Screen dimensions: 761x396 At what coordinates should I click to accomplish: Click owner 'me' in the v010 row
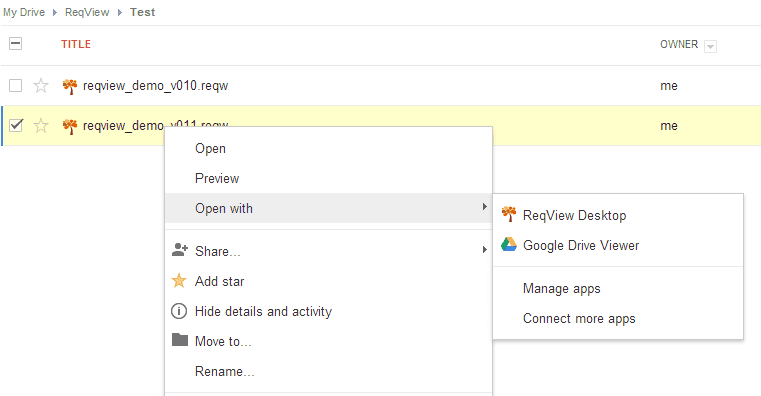click(669, 86)
